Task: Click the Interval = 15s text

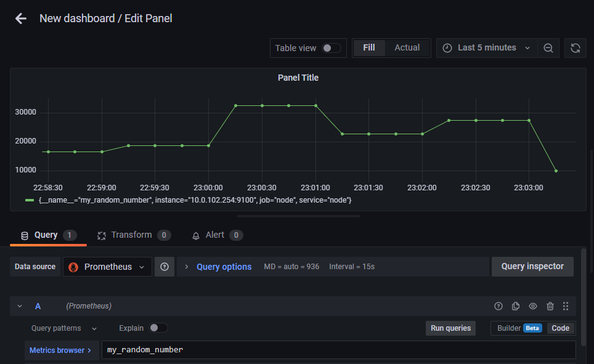Action: (352, 267)
